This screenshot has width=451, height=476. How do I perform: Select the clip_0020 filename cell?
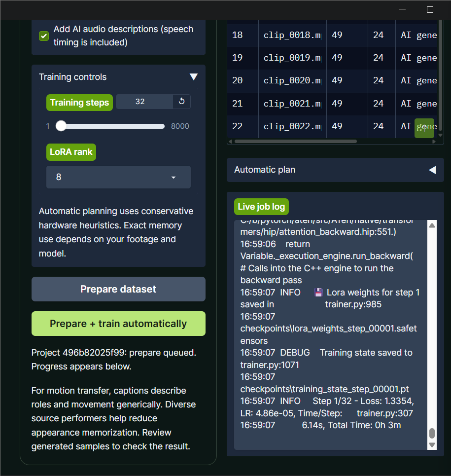click(x=292, y=81)
